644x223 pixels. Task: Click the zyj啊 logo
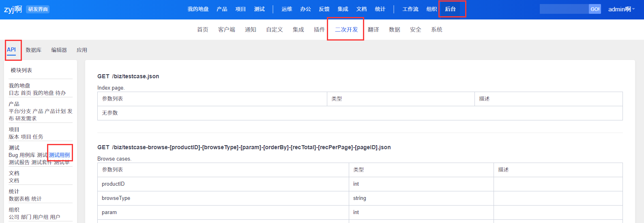(x=13, y=9)
